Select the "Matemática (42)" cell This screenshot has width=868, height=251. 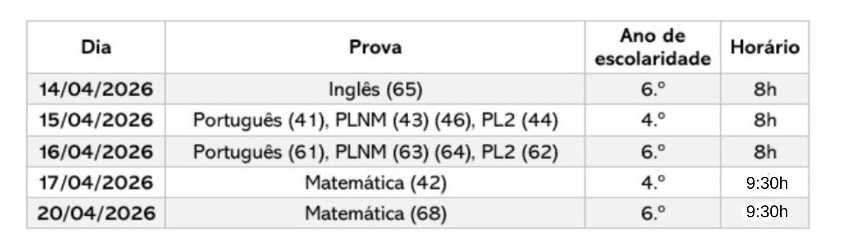[375, 183]
